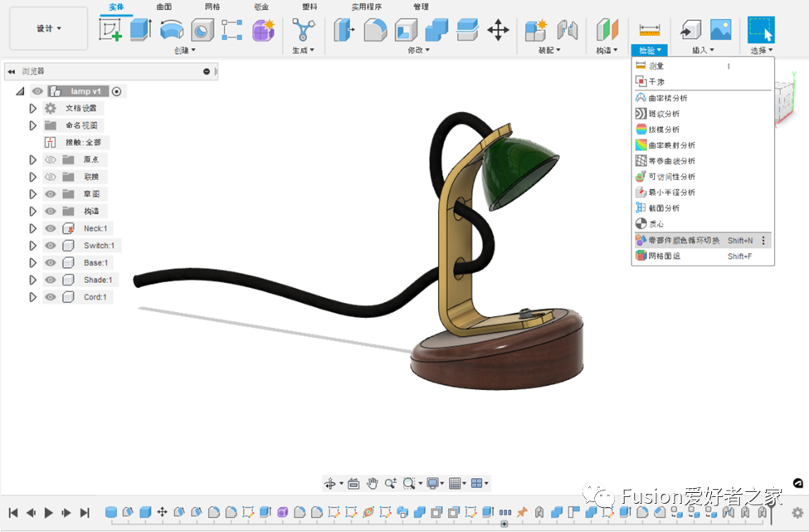The width and height of the screenshot is (809, 532).
Task: Click the Create Sketch tool icon
Action: tap(110, 30)
